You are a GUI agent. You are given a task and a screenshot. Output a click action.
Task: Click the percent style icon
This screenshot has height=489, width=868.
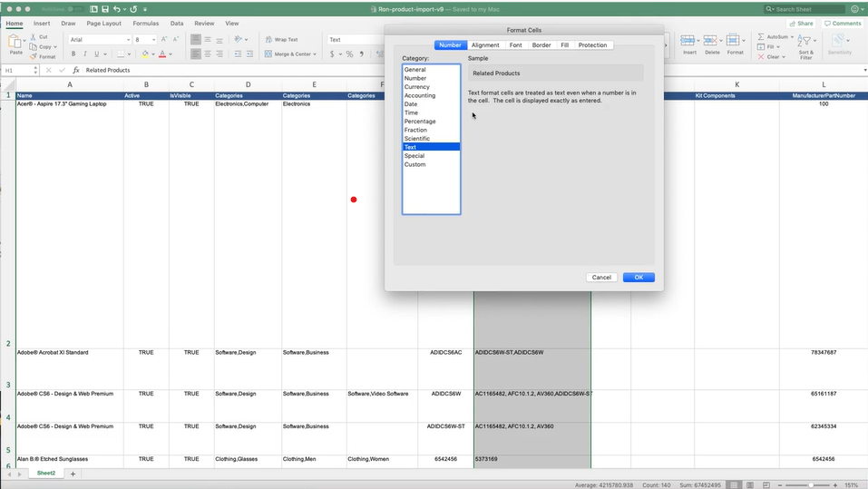tap(349, 54)
